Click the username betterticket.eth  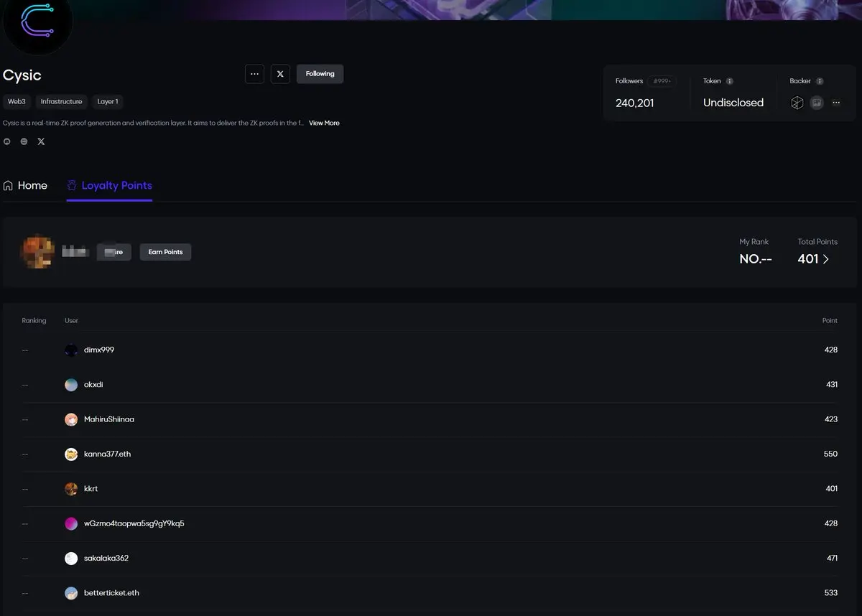tap(111, 593)
